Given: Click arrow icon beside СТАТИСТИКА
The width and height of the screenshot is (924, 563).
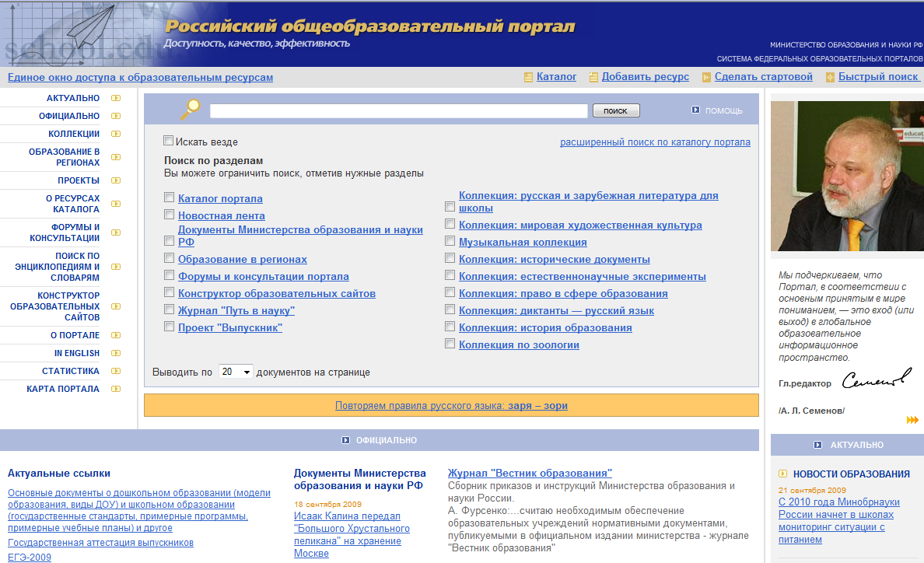Looking at the screenshot, I should click(116, 371).
